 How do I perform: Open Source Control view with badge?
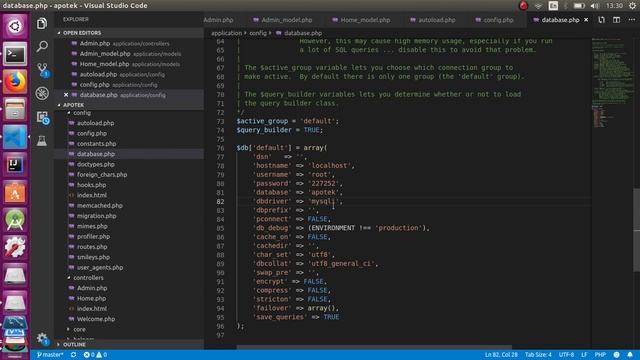click(42, 70)
